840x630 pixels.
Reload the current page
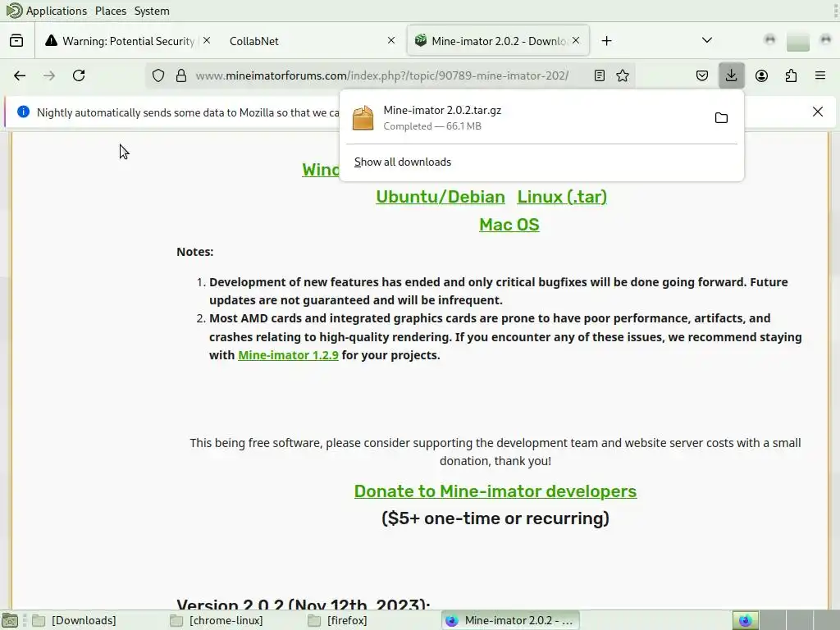(x=79, y=75)
